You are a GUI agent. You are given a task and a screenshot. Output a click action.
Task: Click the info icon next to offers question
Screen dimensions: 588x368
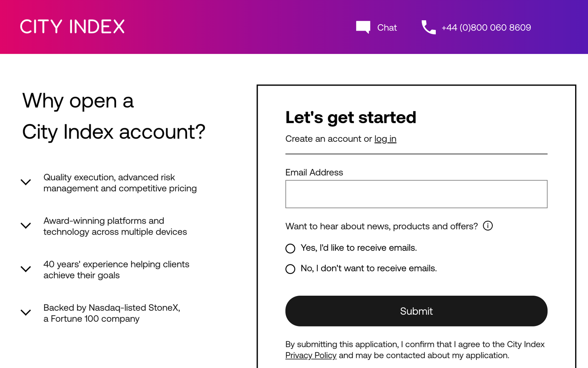coord(488,226)
